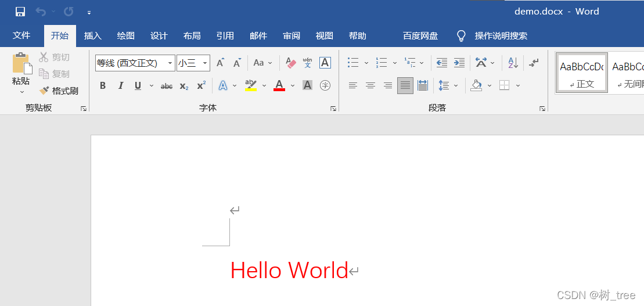Open the undo history dropdown arrow
The height and width of the screenshot is (306, 644).
53,12
